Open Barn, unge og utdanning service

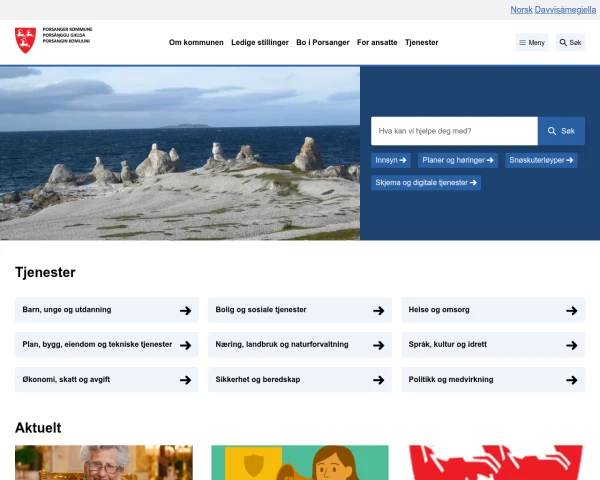pos(107,310)
